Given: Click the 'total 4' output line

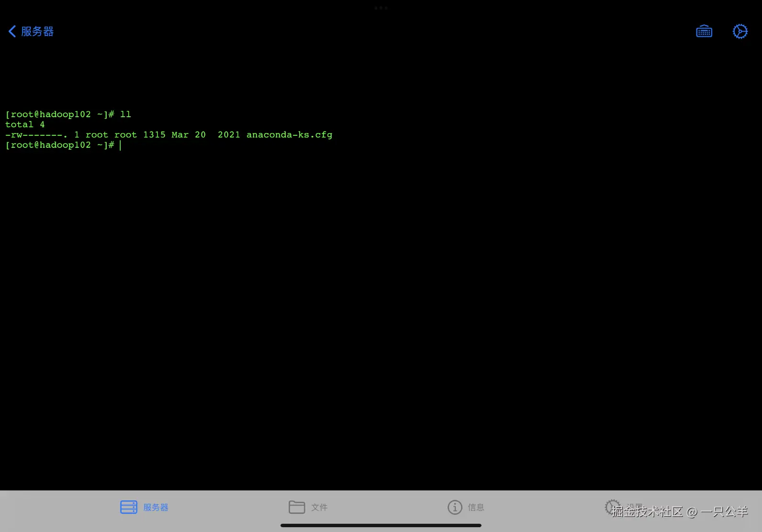Looking at the screenshot, I should click(25, 124).
